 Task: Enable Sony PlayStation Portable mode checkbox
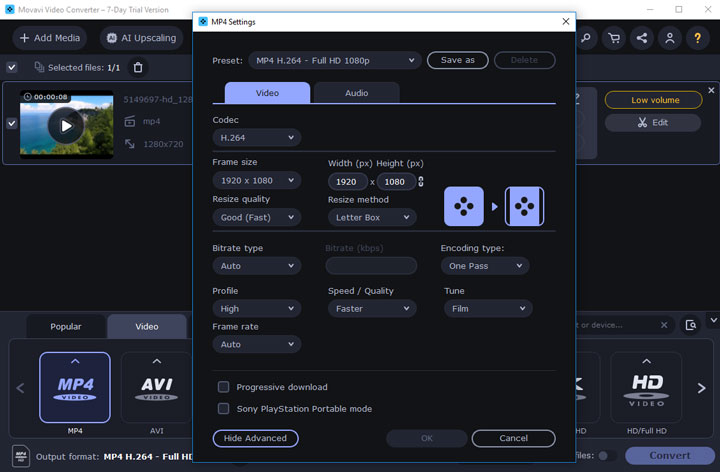tap(224, 409)
